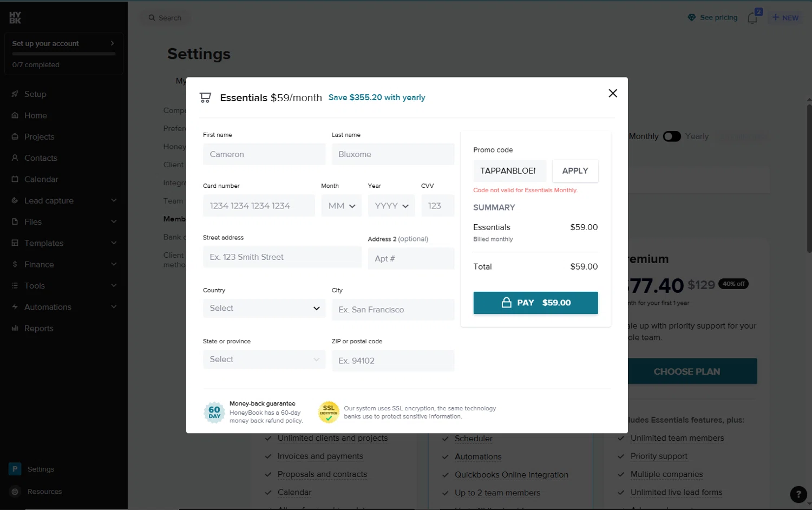The height and width of the screenshot is (510, 812).
Task: Open the help question mark button
Action: (798, 494)
